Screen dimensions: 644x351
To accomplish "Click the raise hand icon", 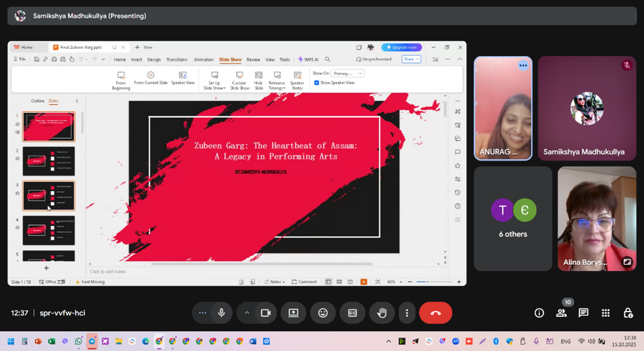I will pos(382,313).
